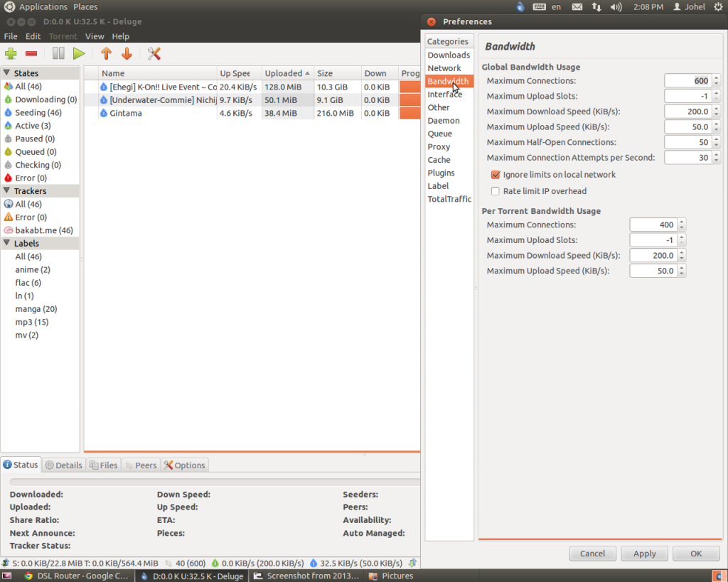728x582 pixels.
Task: Enable Rate limit IP overhead checkbox
Action: 496,191
